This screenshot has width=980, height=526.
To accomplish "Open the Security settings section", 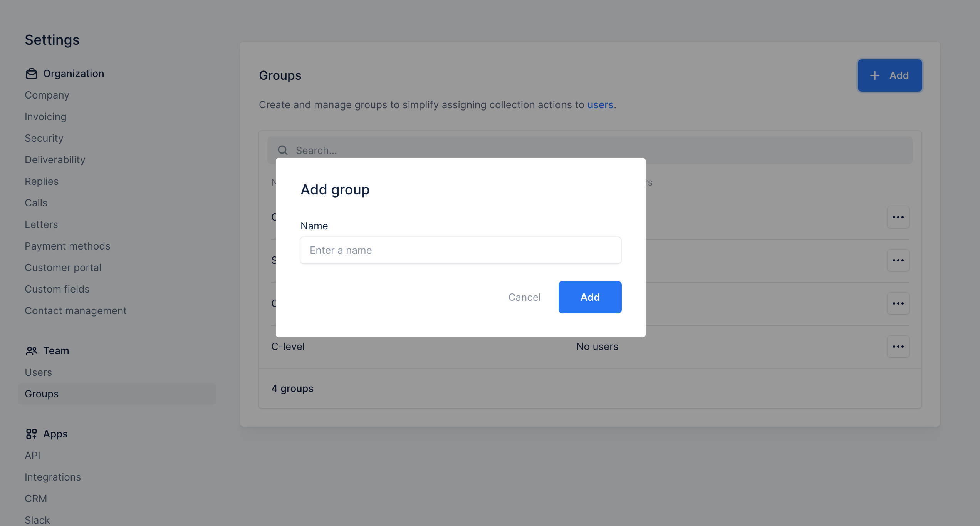I will click(44, 138).
